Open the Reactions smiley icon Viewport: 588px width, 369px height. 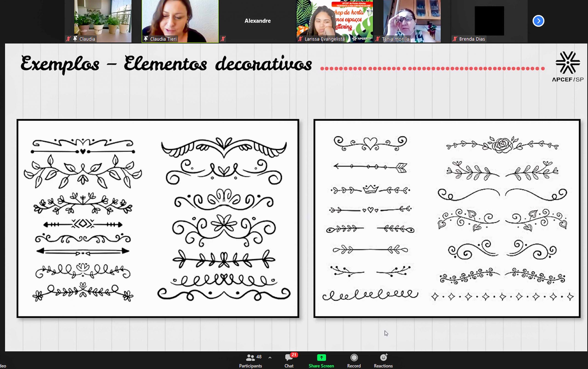[383, 358]
